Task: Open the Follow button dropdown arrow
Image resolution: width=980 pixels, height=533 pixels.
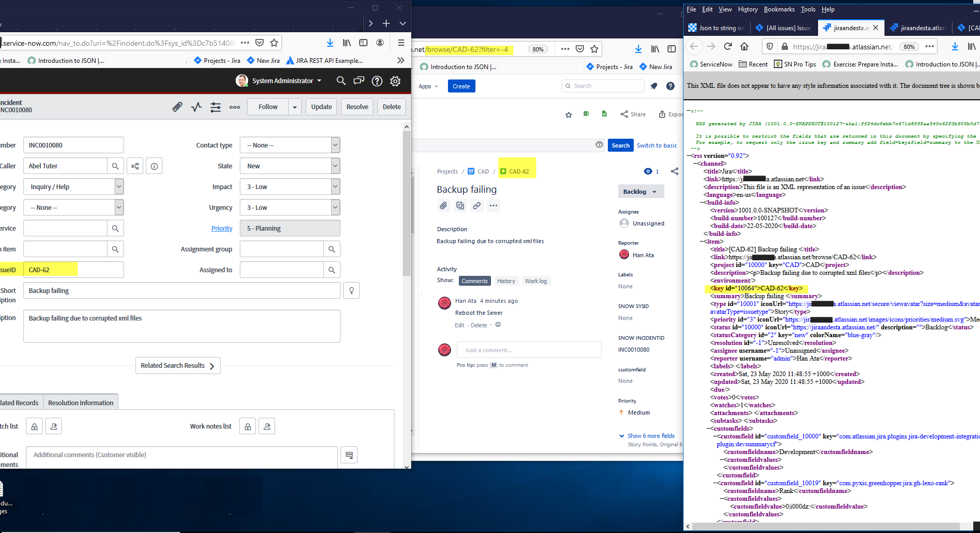Action: coord(295,107)
